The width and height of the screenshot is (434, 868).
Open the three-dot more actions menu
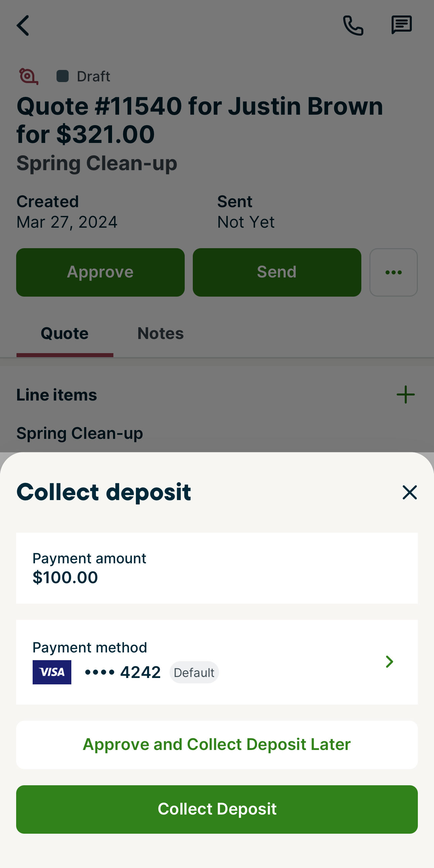(393, 272)
